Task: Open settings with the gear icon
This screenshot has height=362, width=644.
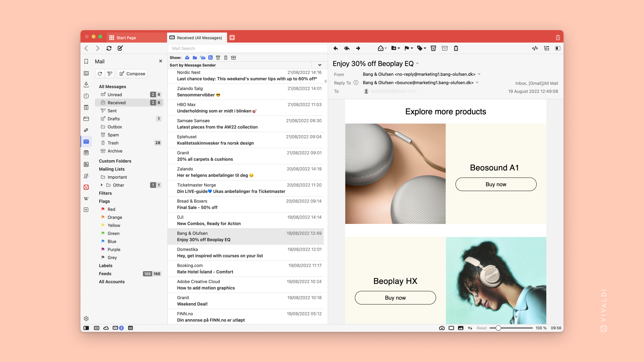Action: click(86, 318)
